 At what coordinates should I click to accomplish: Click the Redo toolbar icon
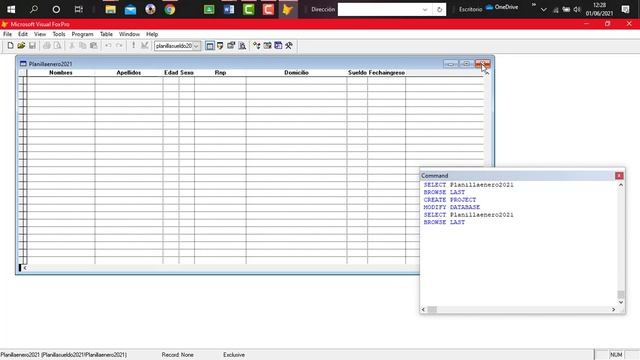[x=119, y=46]
